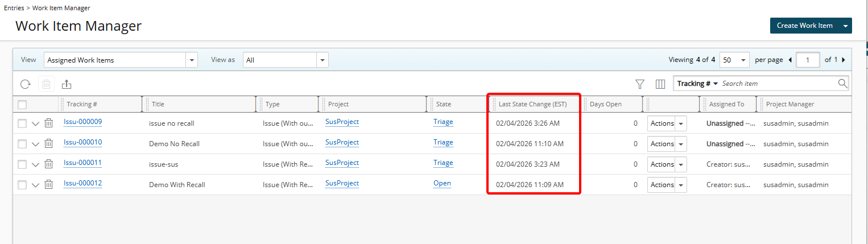Open Actions dropdown for Issu-000011
Image resolution: width=868 pixels, height=244 pixels.
(681, 164)
